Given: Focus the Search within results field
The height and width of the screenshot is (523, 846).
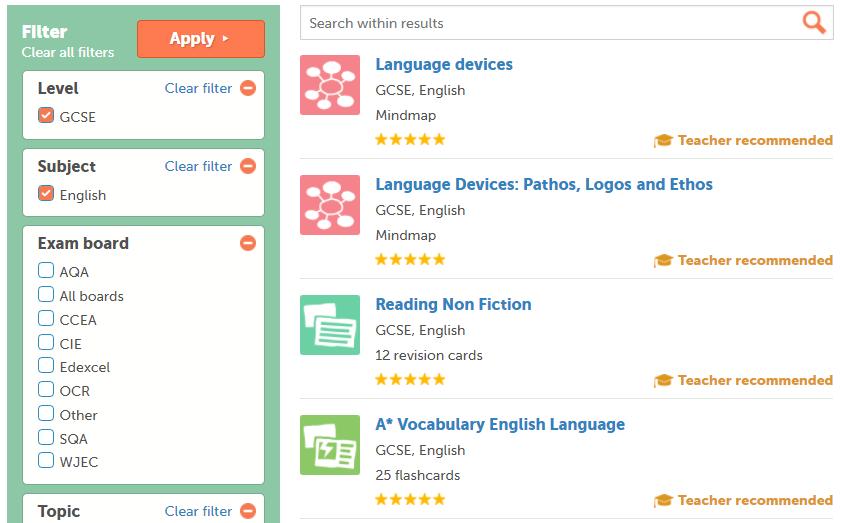Looking at the screenshot, I should (x=550, y=23).
